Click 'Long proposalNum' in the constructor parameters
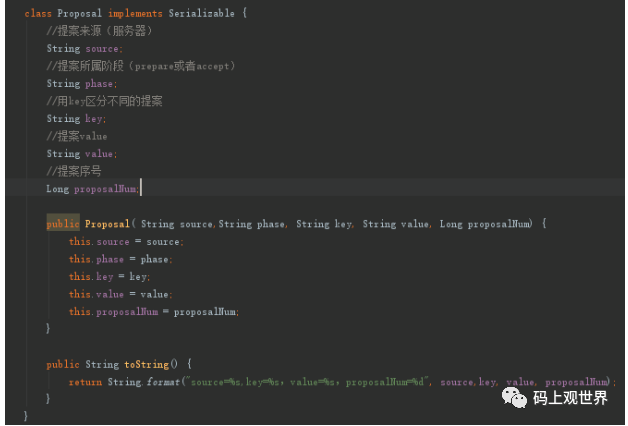 [x=485, y=224]
